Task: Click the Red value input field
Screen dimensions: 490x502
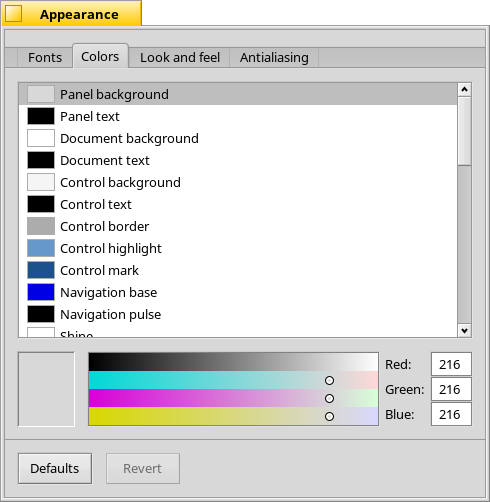Action: (451, 364)
